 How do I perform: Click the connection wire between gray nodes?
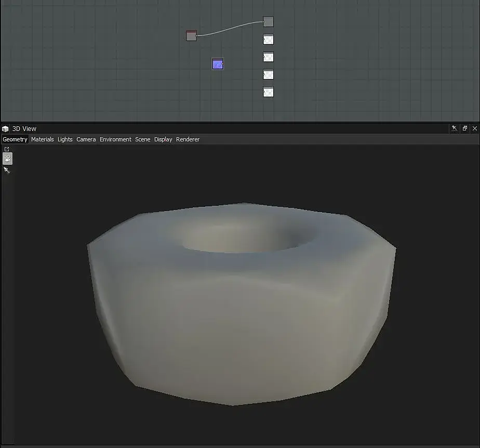(230, 28)
